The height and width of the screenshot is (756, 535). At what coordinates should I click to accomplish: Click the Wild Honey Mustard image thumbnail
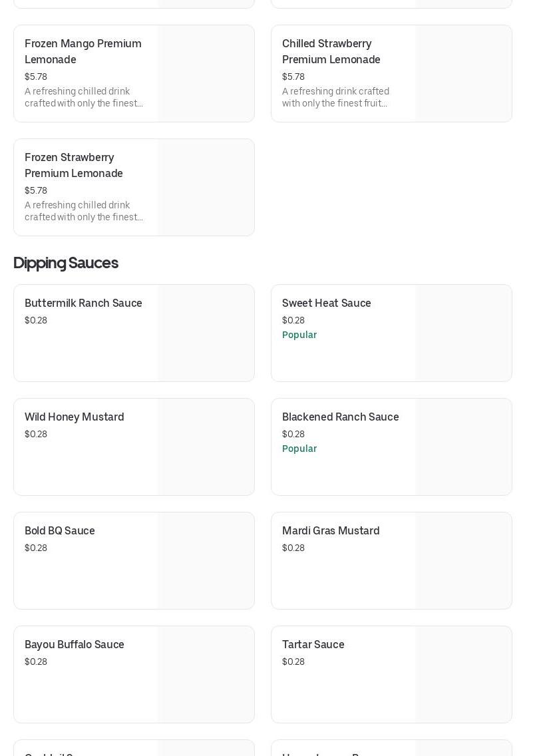coord(206,447)
